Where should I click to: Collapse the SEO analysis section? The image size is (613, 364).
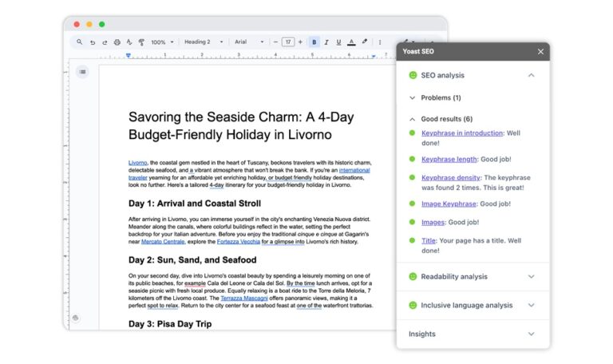[x=531, y=75]
